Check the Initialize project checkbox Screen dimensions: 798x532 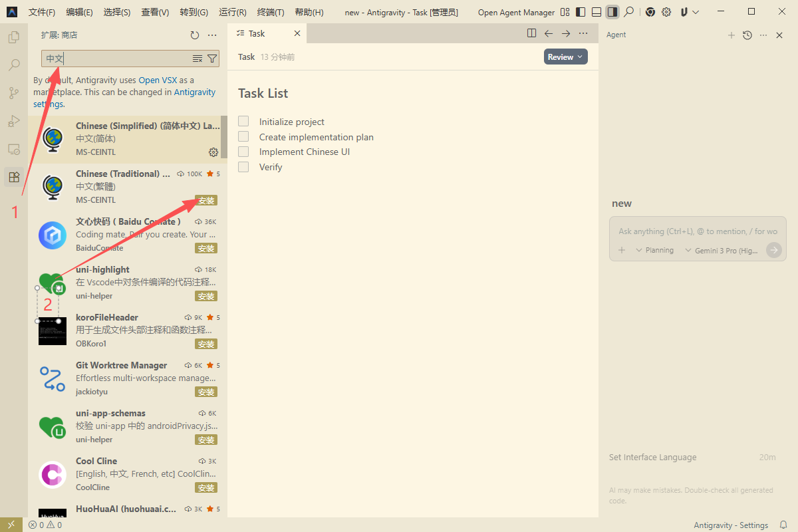(243, 121)
